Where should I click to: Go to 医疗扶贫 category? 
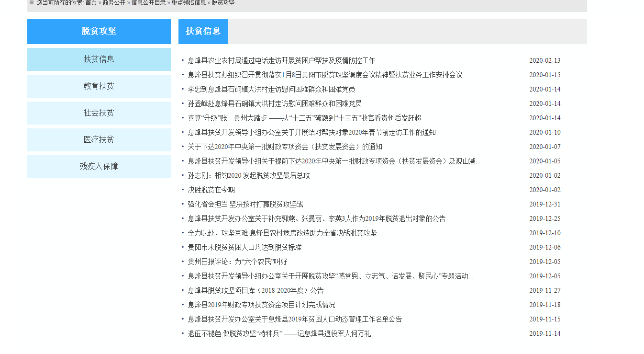pos(99,140)
